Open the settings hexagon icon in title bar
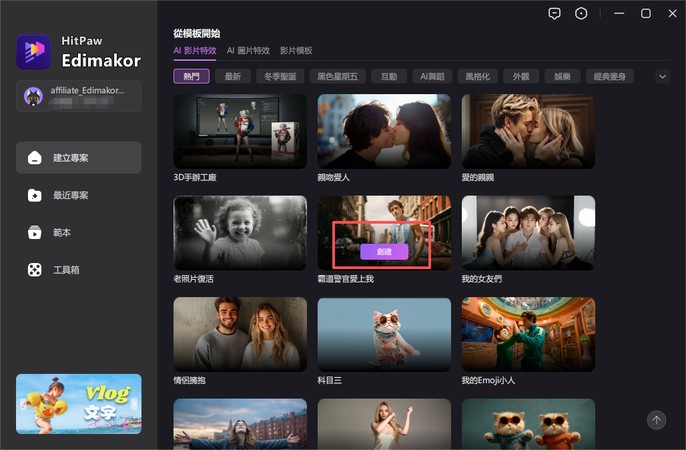686x450 pixels. [581, 14]
